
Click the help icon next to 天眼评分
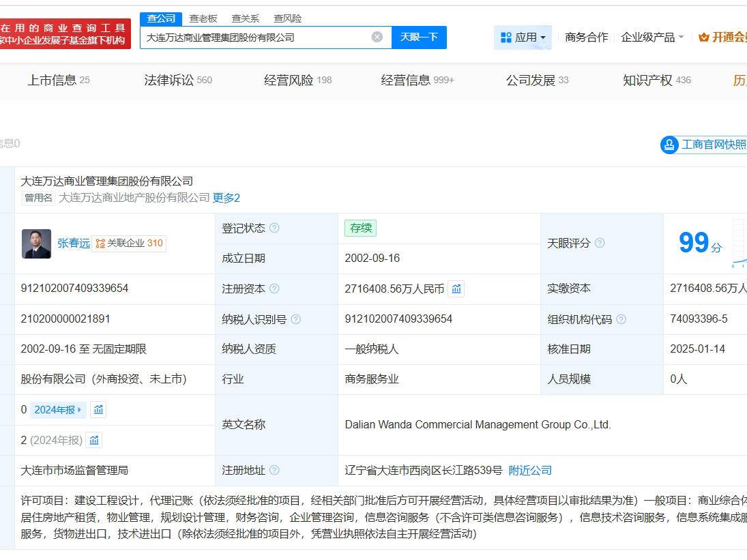click(600, 244)
